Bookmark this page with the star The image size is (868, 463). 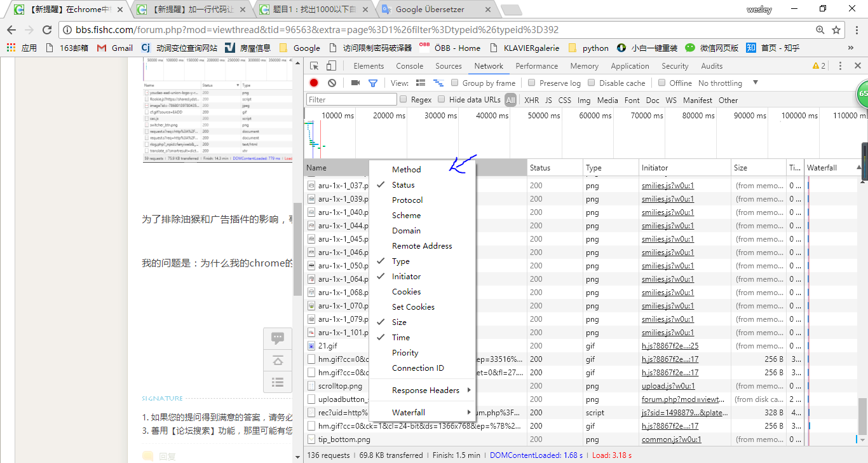point(836,30)
